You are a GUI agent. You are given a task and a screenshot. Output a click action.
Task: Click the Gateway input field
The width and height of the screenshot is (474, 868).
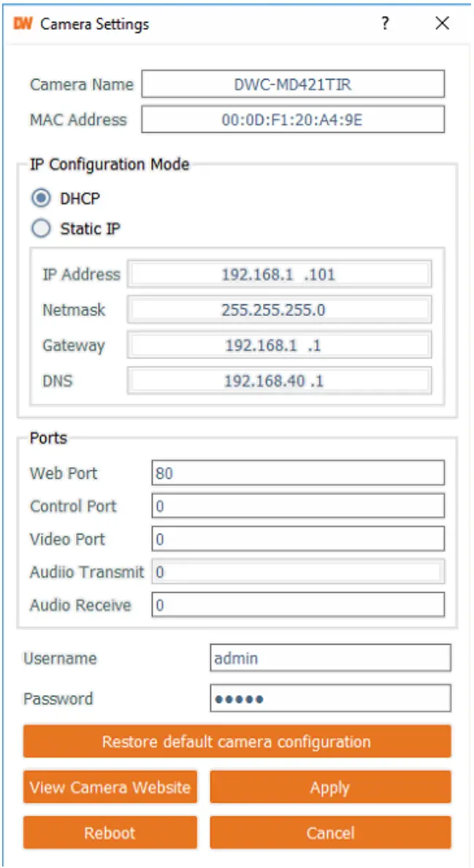[x=279, y=345]
